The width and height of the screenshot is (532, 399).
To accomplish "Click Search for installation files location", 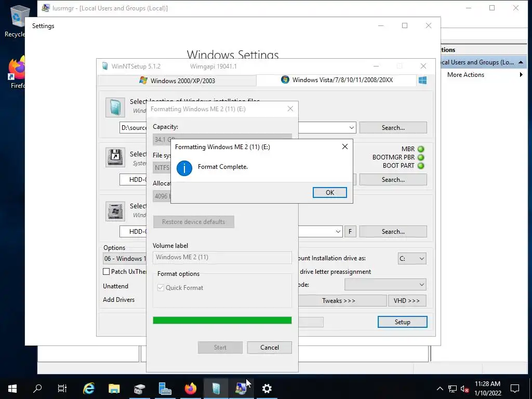I will click(x=393, y=128).
